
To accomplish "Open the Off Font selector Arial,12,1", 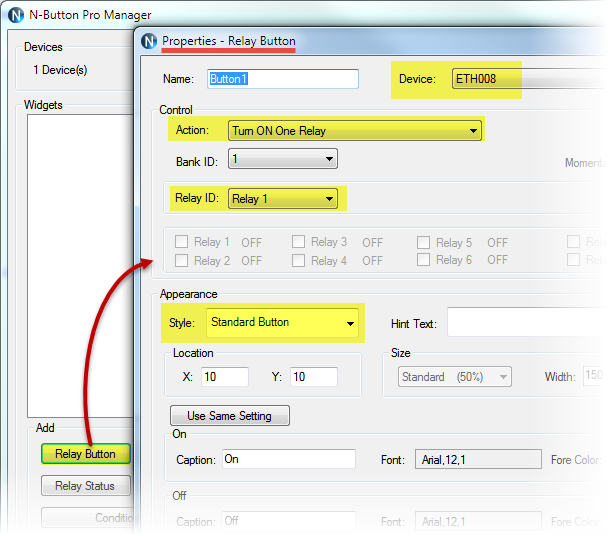I will tap(478, 521).
